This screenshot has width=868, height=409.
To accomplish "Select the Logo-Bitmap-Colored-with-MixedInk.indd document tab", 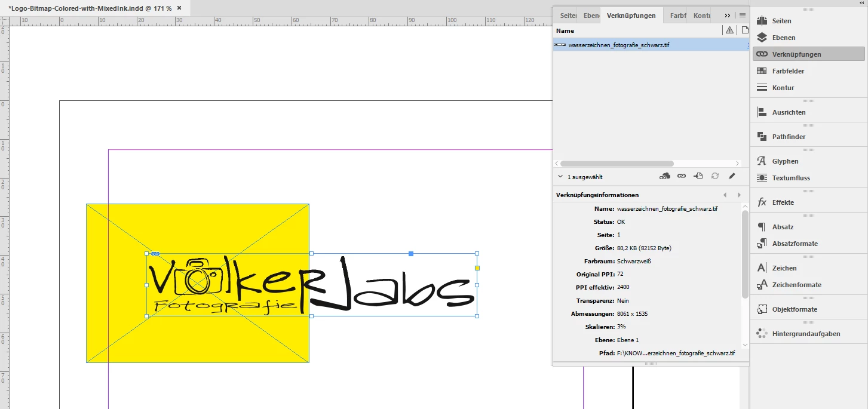I will [90, 8].
